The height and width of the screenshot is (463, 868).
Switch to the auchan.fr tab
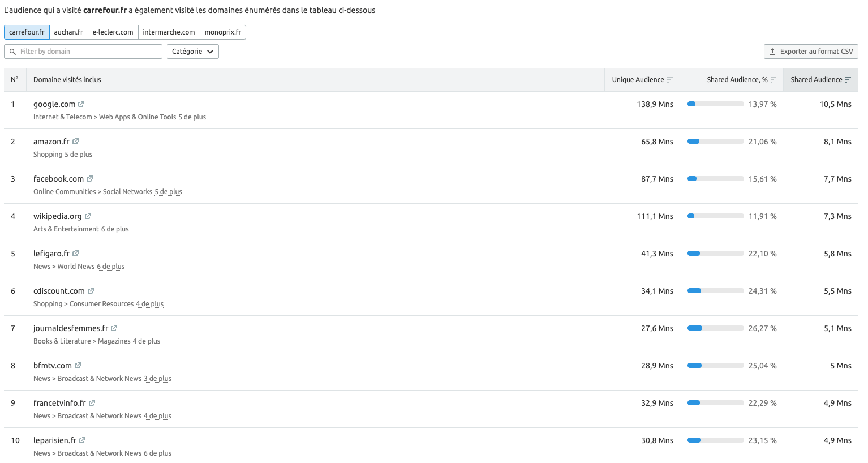pos(68,32)
